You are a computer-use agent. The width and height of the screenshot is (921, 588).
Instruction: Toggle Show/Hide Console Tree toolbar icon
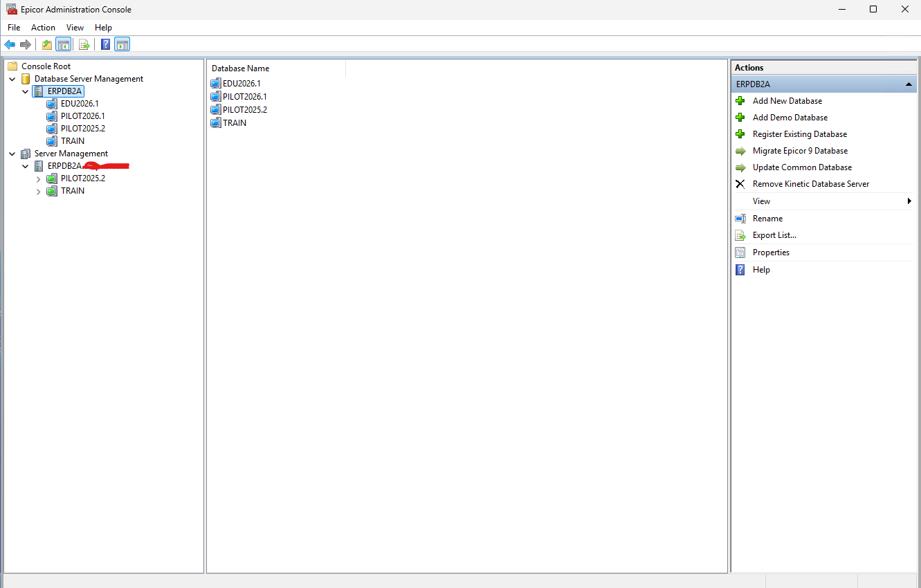[x=64, y=45]
